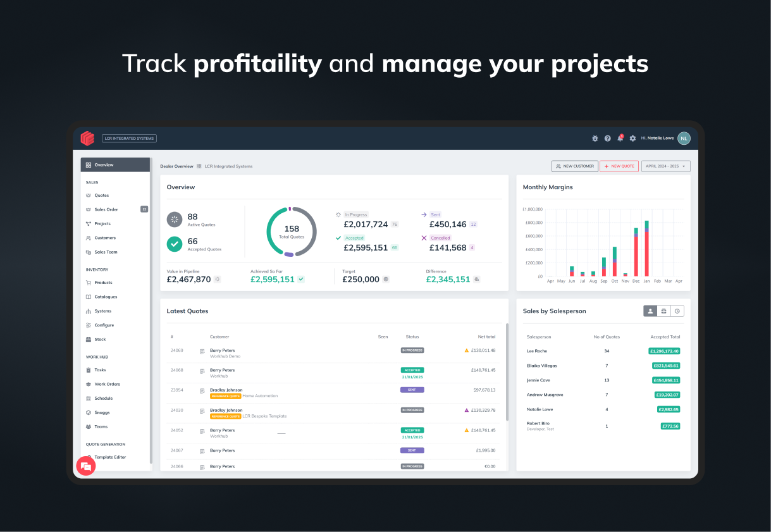Click document icon for quote 24069
Screen dimensions: 771x532
[202, 351]
